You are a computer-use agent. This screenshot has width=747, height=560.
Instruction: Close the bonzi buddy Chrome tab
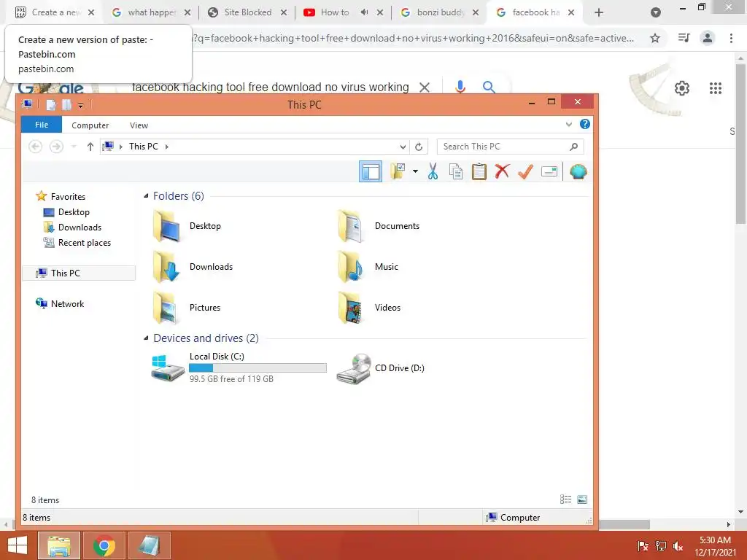[x=476, y=12]
